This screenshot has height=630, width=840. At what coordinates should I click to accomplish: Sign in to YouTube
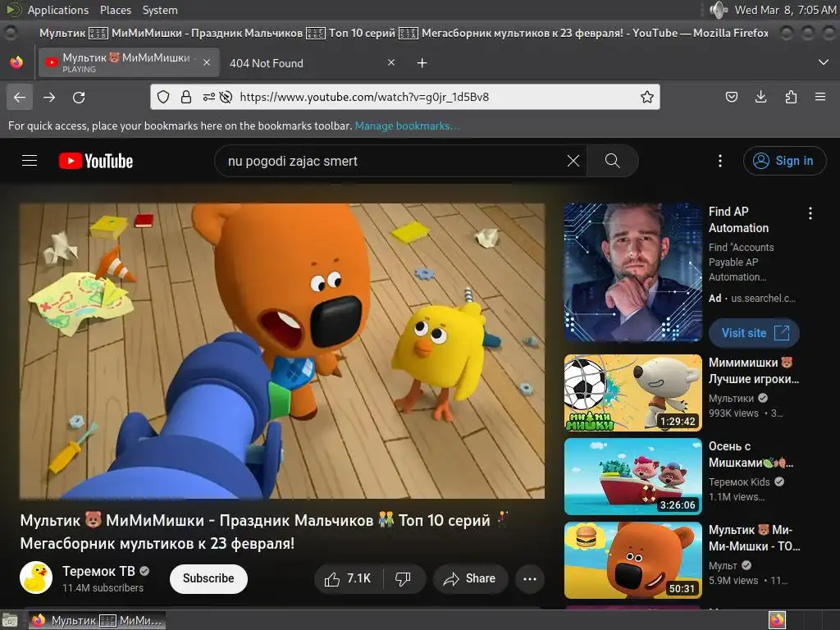(785, 161)
